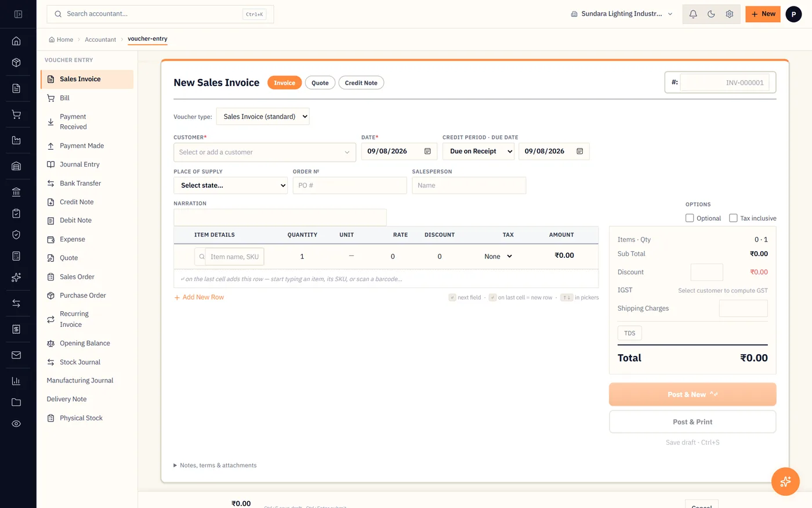
Task: Click the AI sparkle floating button
Action: pyautogui.click(x=785, y=481)
